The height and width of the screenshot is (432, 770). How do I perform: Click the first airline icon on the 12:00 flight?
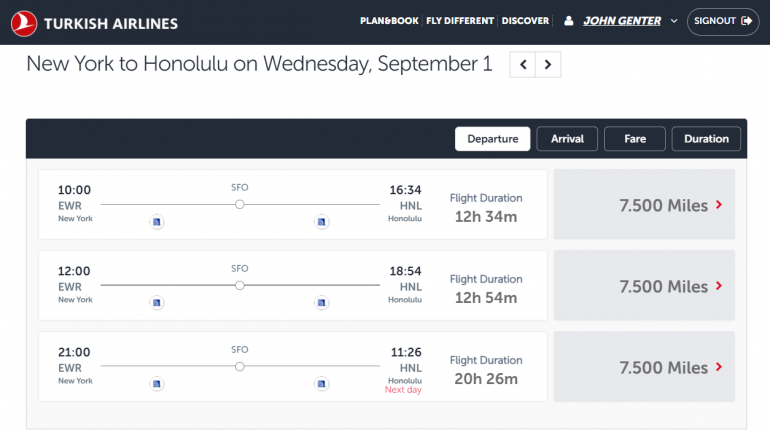(x=156, y=302)
